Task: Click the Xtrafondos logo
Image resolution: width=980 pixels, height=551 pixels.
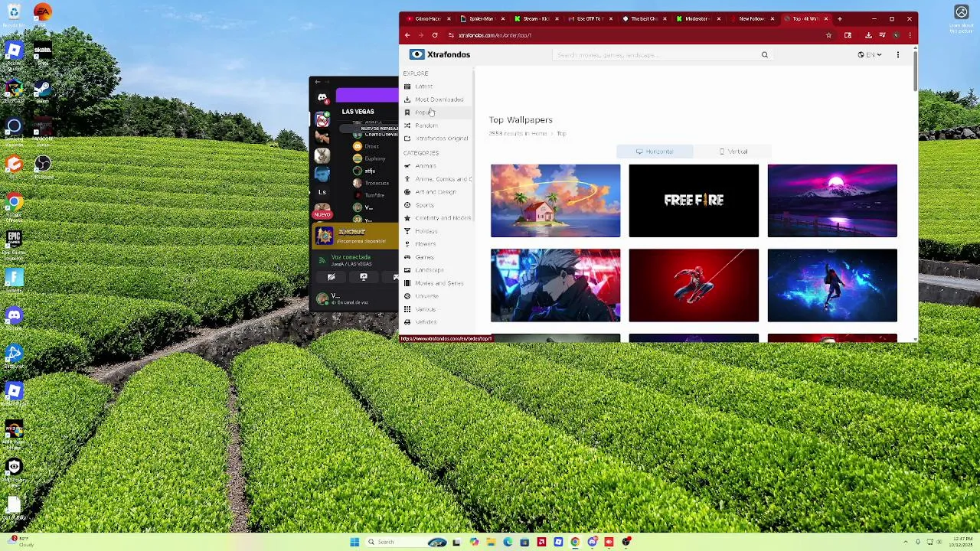Action: (x=439, y=54)
